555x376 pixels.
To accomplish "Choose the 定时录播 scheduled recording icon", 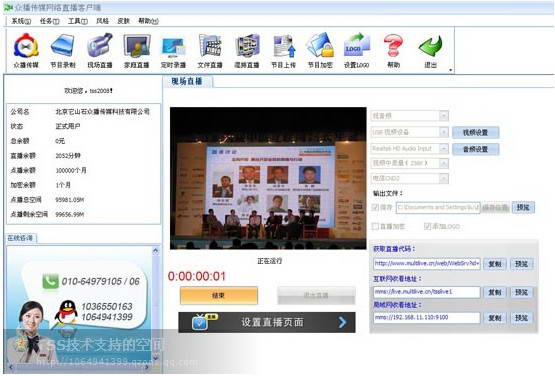I will (173, 46).
